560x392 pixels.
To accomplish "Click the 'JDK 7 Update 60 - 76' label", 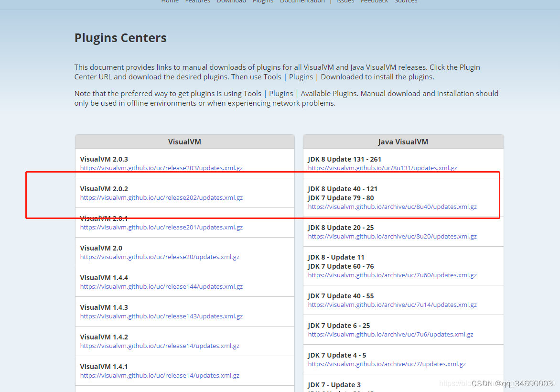I will (341, 266).
